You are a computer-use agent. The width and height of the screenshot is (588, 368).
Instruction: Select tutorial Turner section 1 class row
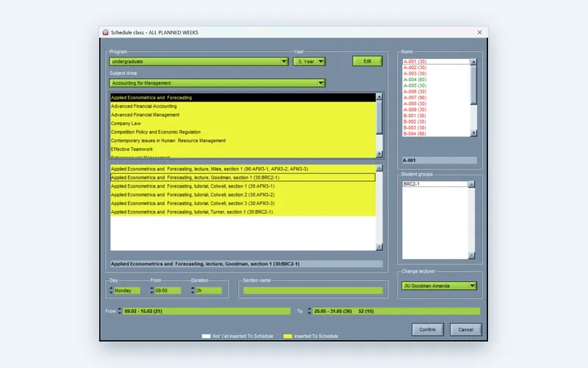pos(243,212)
